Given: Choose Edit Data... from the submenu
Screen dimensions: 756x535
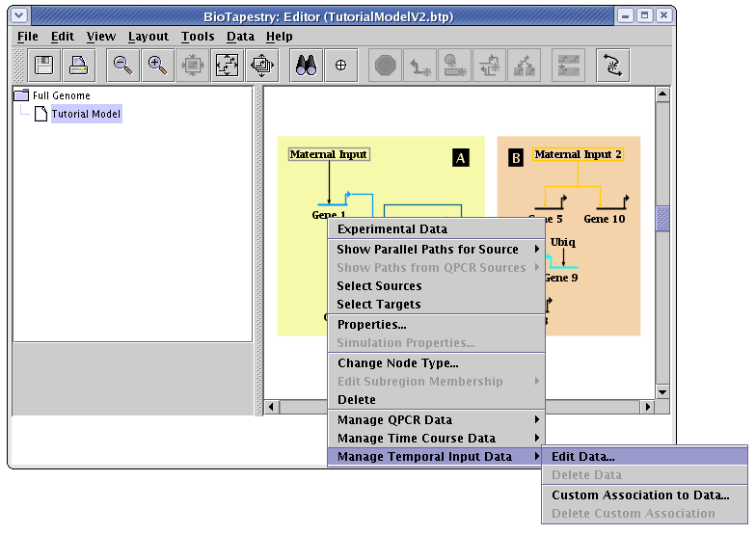Looking at the screenshot, I should click(582, 456).
